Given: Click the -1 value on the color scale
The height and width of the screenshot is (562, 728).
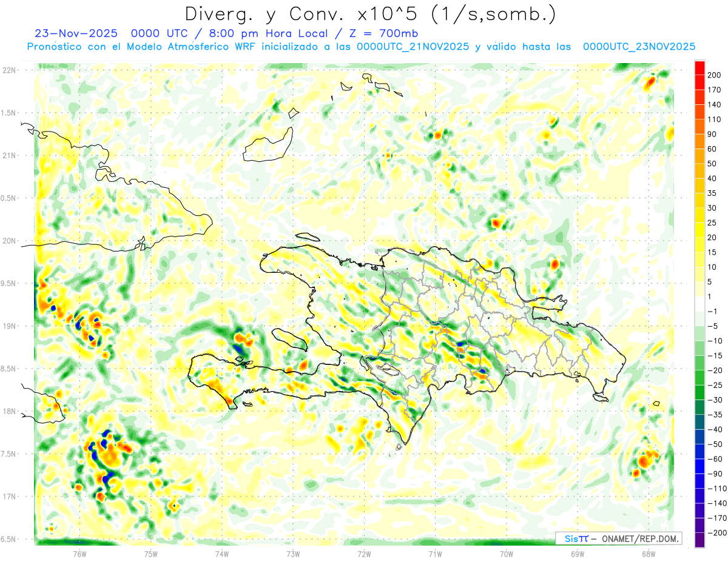Looking at the screenshot, I should (x=713, y=311).
